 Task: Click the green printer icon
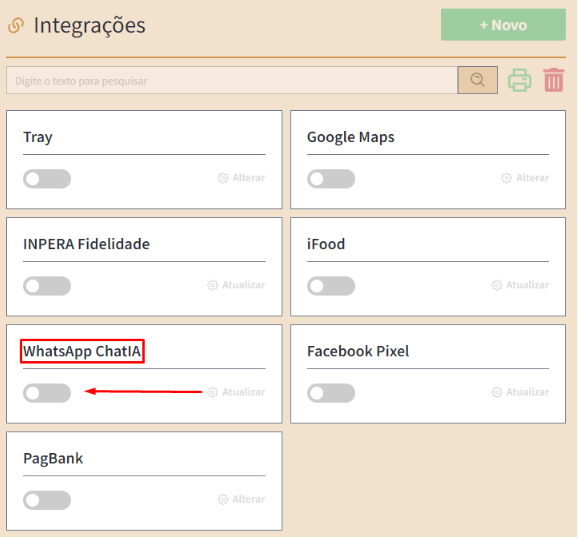click(520, 80)
